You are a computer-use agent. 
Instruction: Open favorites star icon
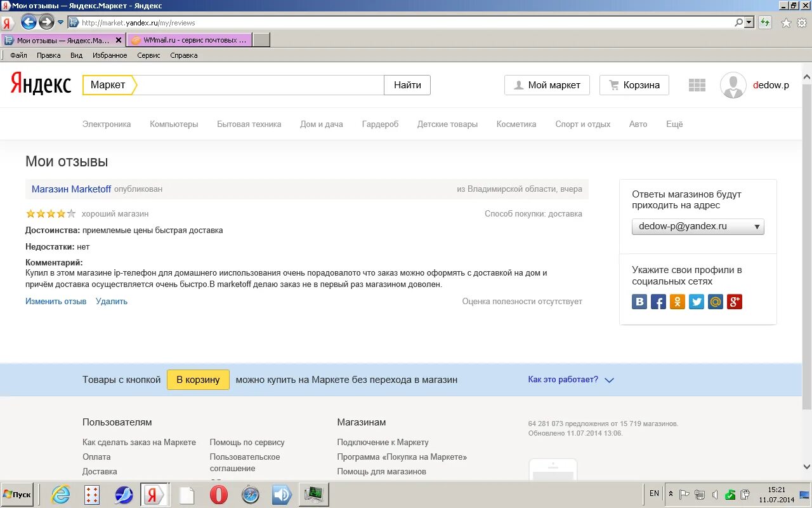tap(786, 23)
